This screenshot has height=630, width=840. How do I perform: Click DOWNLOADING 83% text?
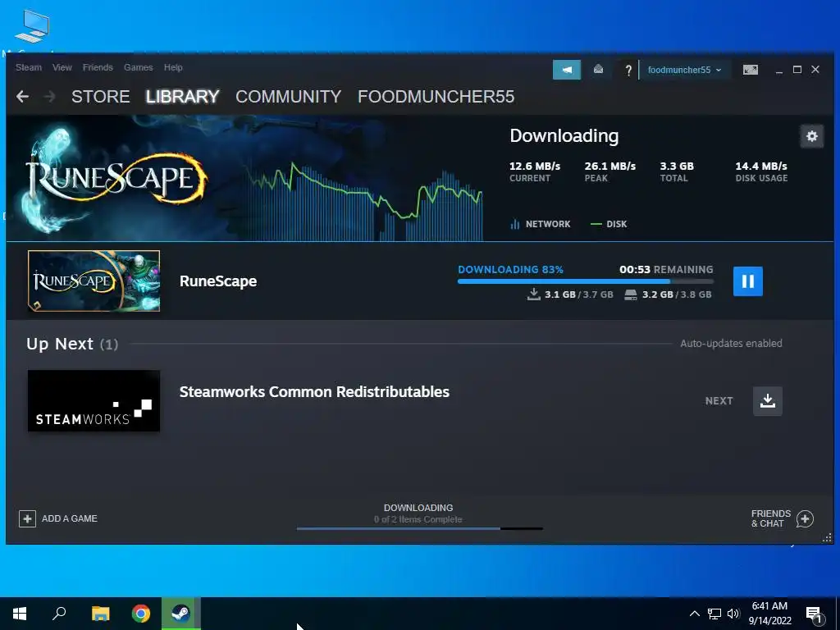510,269
